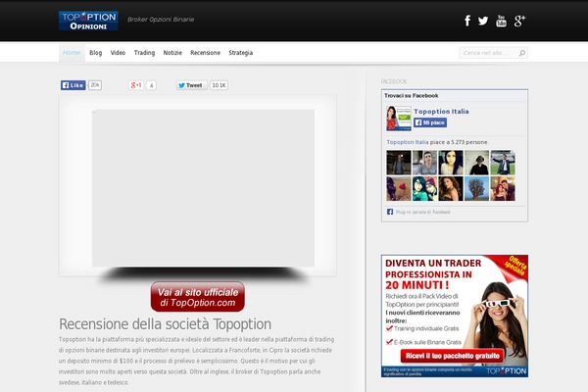Click the 'Plug-in sociale di Facebook' link

pos(423,212)
